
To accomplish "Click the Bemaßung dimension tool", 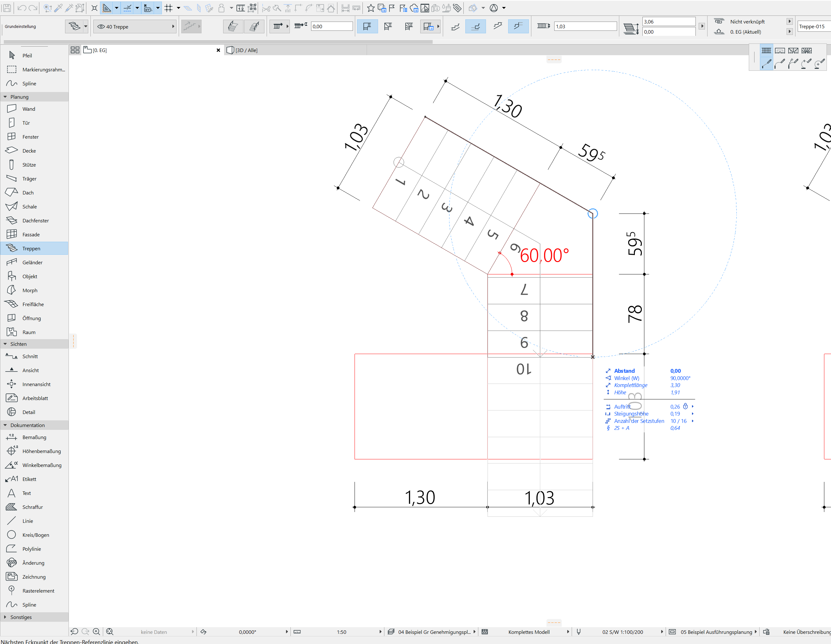I will pyautogui.click(x=34, y=437).
